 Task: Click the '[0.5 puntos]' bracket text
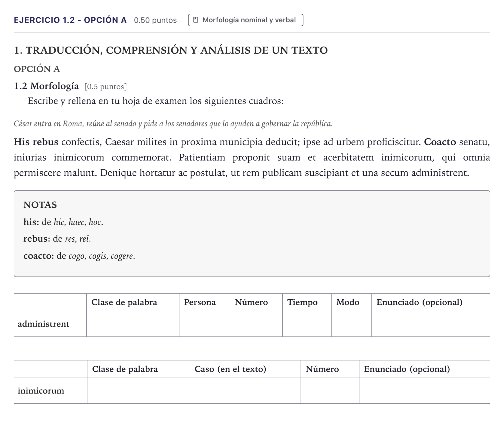point(106,87)
